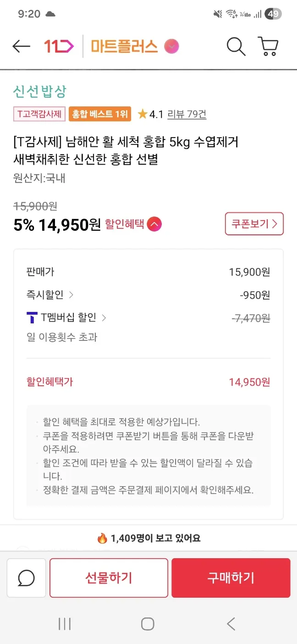The height and width of the screenshot is (644, 297).
Task: Open the 쿠폰보기 coupon button
Action: point(254,224)
